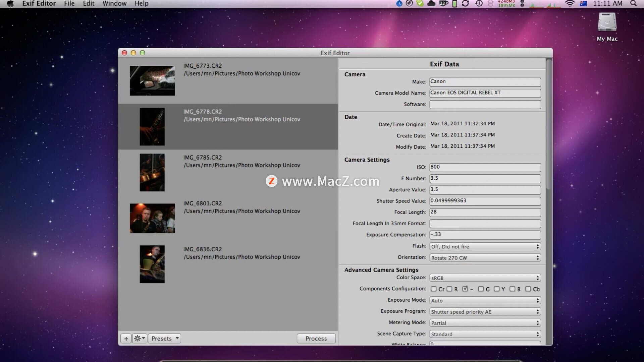Open the Color Space dropdown

[485, 278]
